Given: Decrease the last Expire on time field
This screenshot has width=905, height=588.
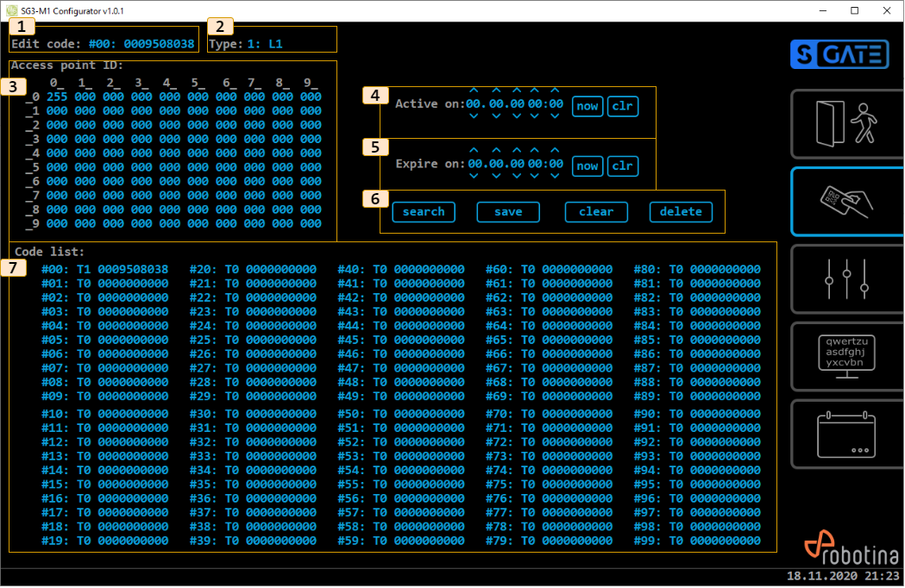Looking at the screenshot, I should (x=555, y=177).
